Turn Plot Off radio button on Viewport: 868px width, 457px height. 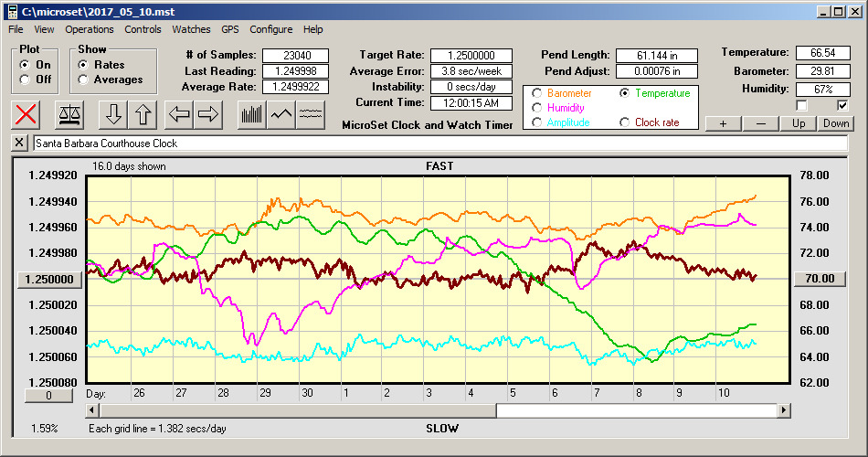click(24, 80)
